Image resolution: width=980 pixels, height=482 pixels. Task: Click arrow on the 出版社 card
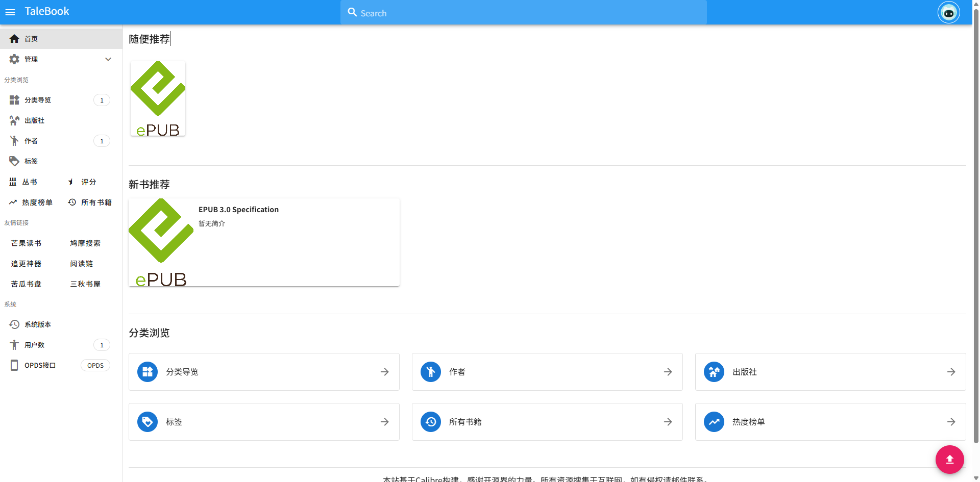click(x=951, y=372)
